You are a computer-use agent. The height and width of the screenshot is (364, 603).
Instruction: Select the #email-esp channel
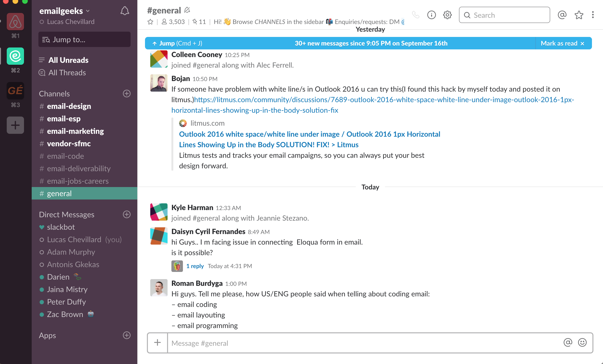tap(64, 118)
